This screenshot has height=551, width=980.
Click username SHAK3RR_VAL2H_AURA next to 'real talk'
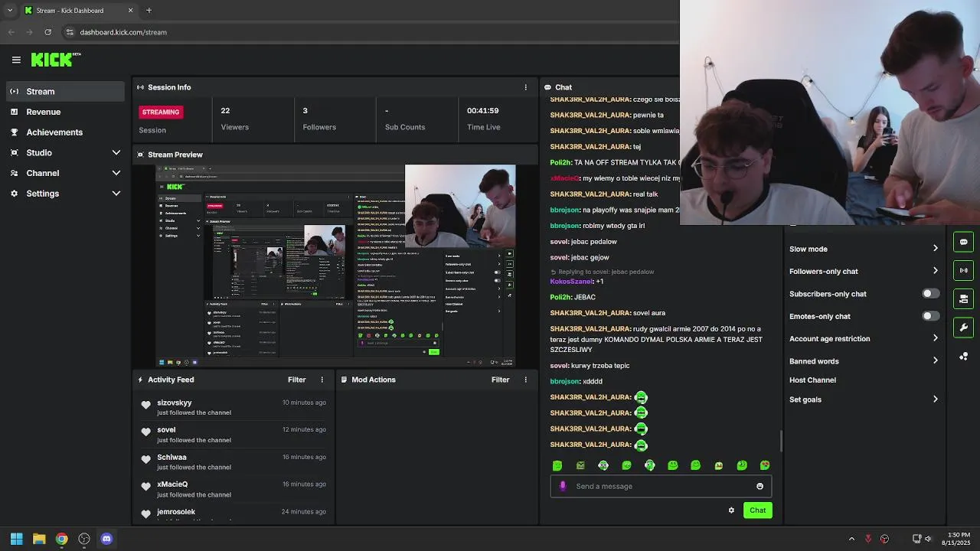590,194
